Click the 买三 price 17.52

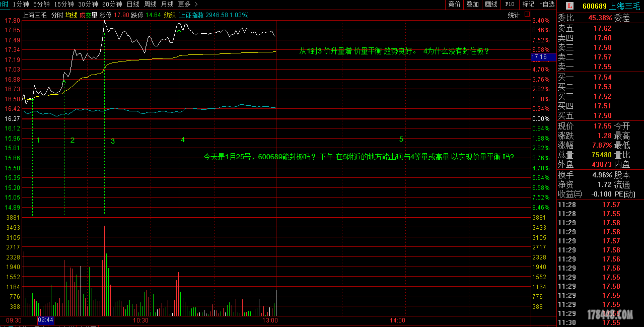tap(602, 97)
